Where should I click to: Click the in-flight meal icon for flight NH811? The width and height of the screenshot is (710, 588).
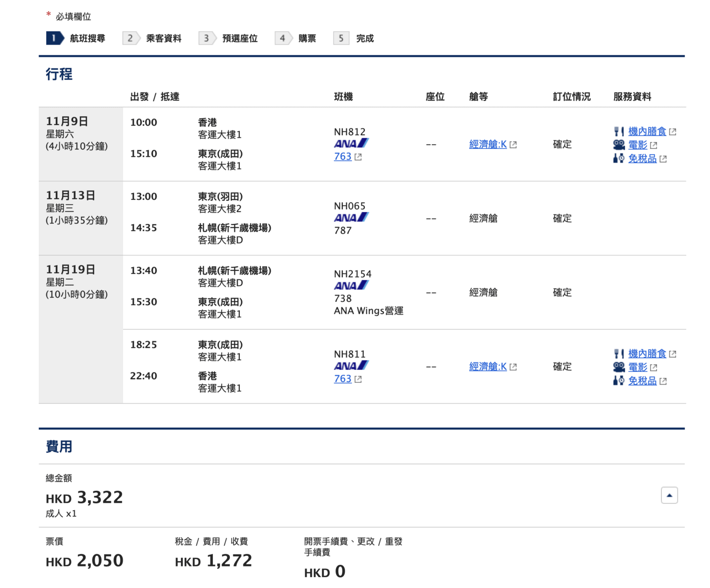tap(618, 354)
